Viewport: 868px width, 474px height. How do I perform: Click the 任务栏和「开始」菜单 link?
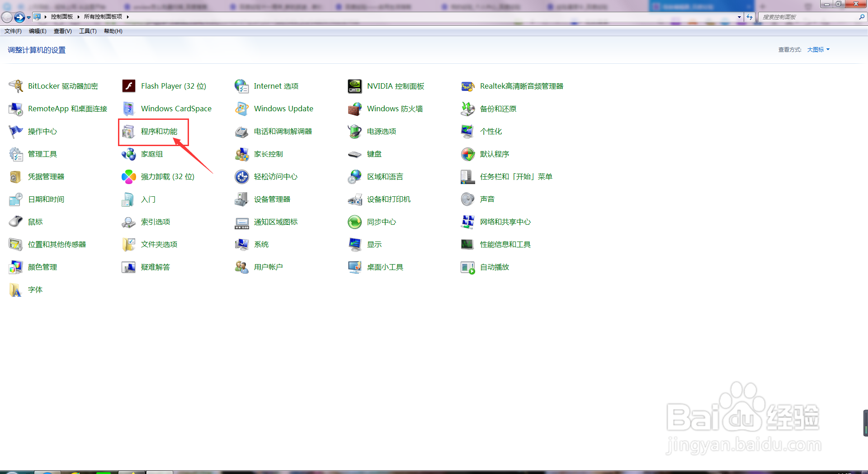pos(516,176)
